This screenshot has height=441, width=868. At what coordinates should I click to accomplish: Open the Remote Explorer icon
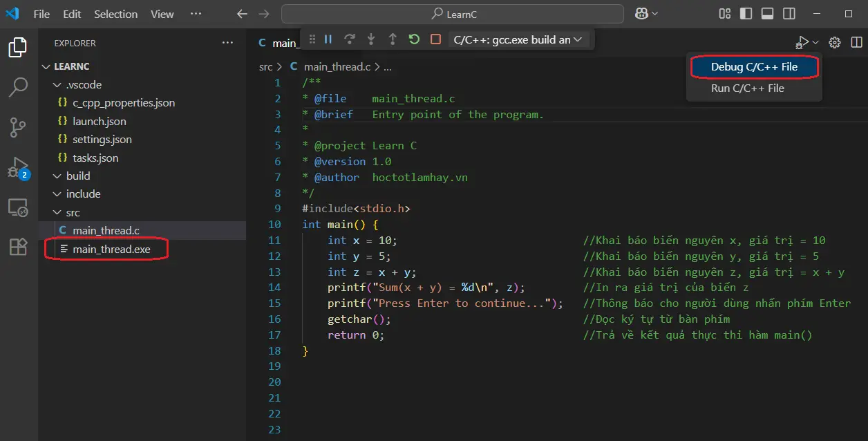point(18,207)
